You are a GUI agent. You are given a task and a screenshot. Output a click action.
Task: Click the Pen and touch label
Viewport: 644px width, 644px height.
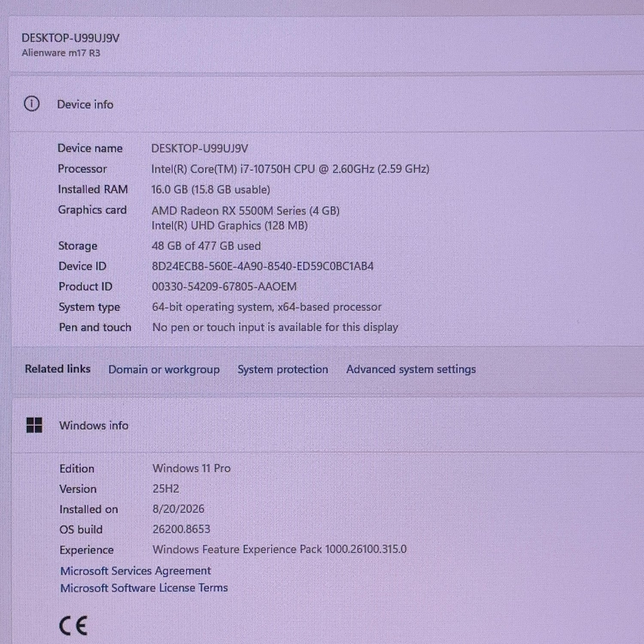tap(95, 328)
